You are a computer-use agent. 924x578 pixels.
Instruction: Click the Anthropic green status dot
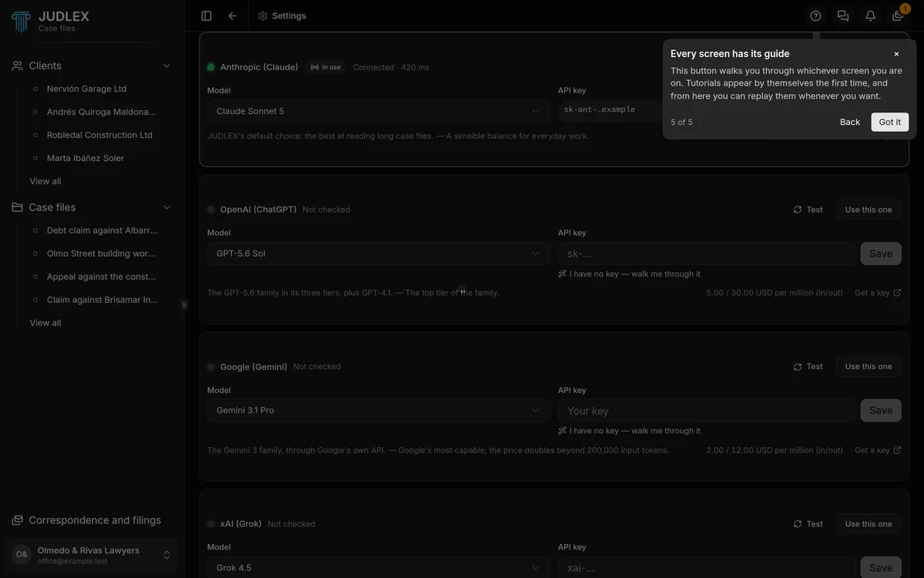coord(211,67)
